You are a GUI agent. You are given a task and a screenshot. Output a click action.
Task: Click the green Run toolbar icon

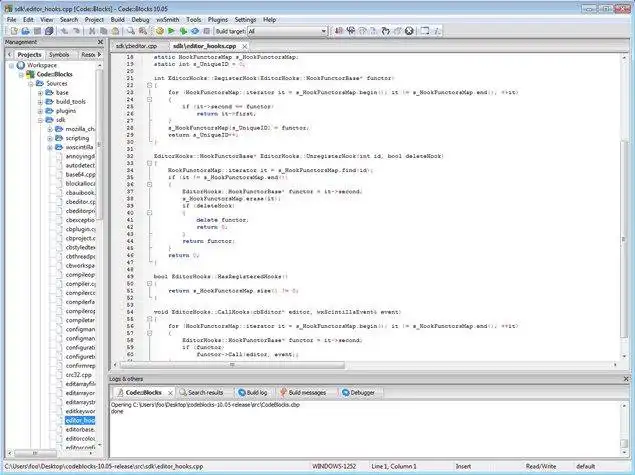click(x=171, y=31)
